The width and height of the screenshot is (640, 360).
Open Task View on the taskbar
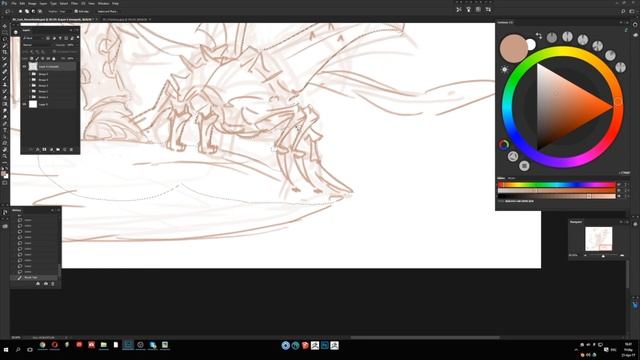[30, 350]
